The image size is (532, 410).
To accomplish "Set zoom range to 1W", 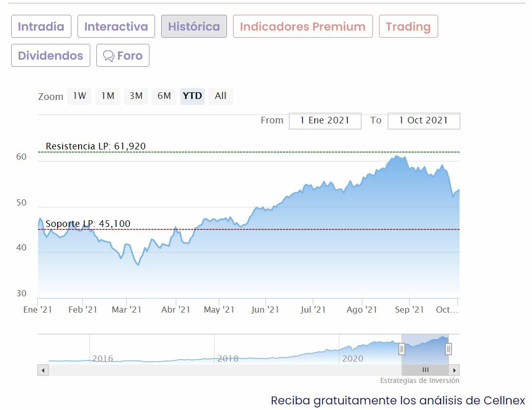I will (80, 96).
